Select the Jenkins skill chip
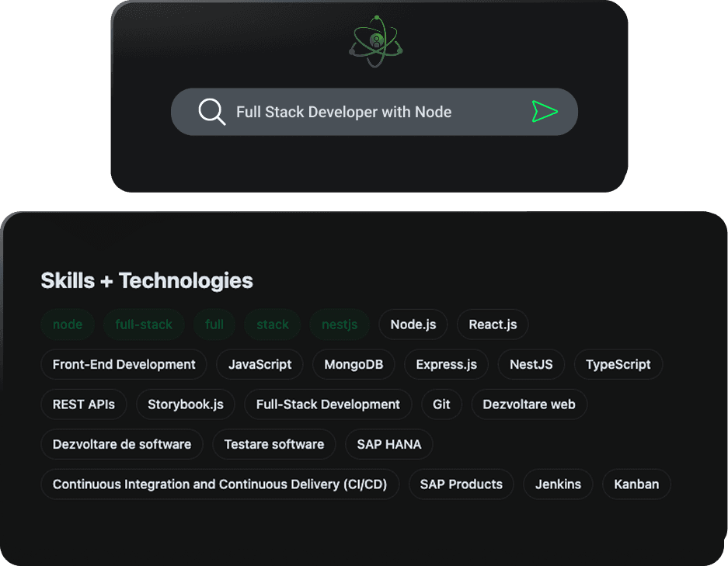This screenshot has width=728, height=566. [x=558, y=484]
